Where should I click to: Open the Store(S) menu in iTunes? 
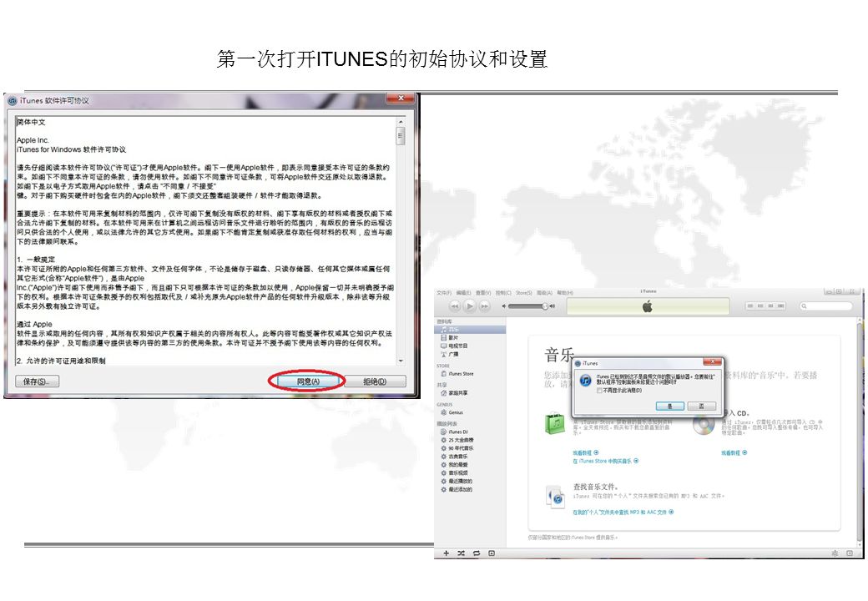click(x=523, y=293)
